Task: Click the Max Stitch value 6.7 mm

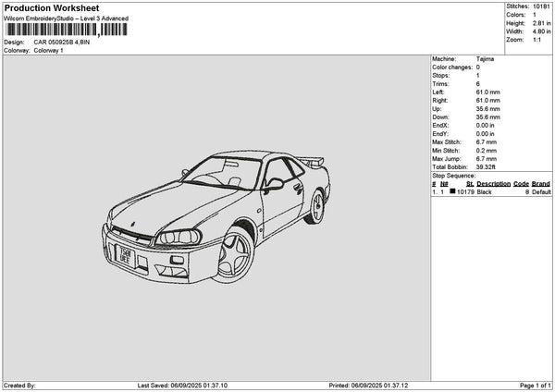Action: click(486, 142)
